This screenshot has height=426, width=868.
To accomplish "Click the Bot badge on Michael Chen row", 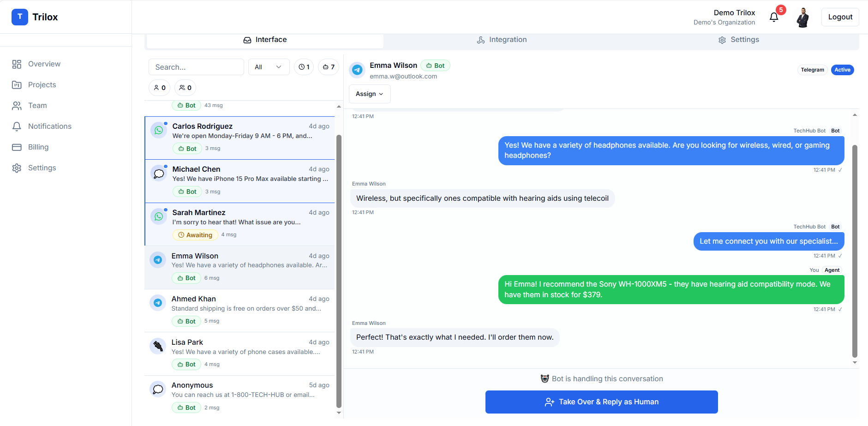I will pyautogui.click(x=187, y=192).
